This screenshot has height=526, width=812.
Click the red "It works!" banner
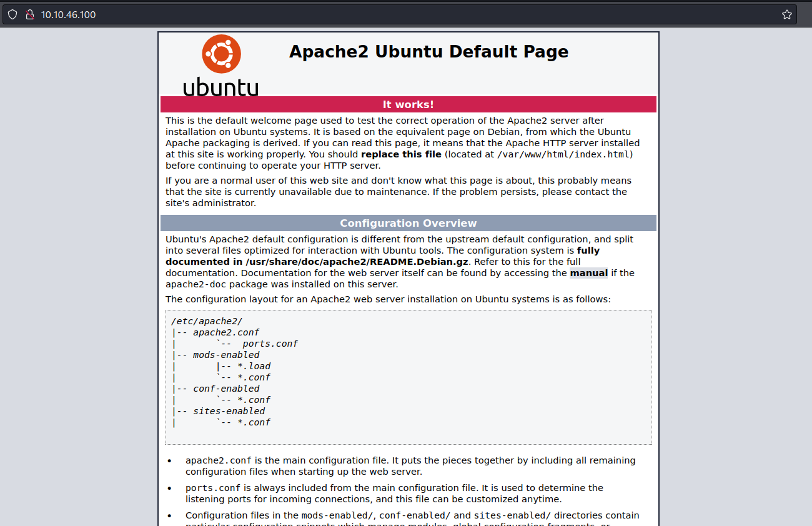(x=408, y=104)
